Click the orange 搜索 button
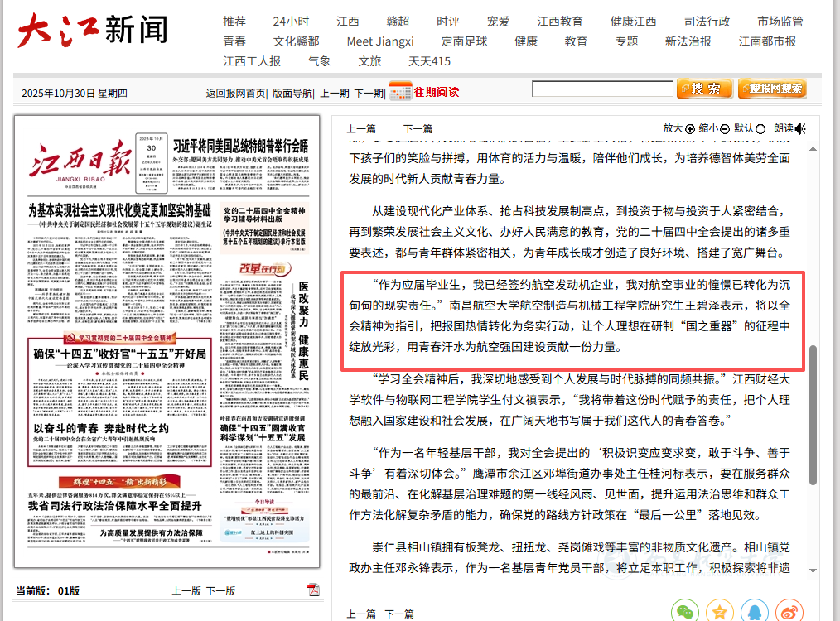This screenshot has height=621, width=840. point(704,89)
